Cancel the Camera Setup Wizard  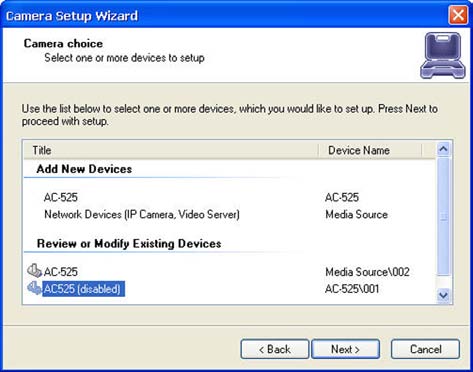click(x=425, y=349)
